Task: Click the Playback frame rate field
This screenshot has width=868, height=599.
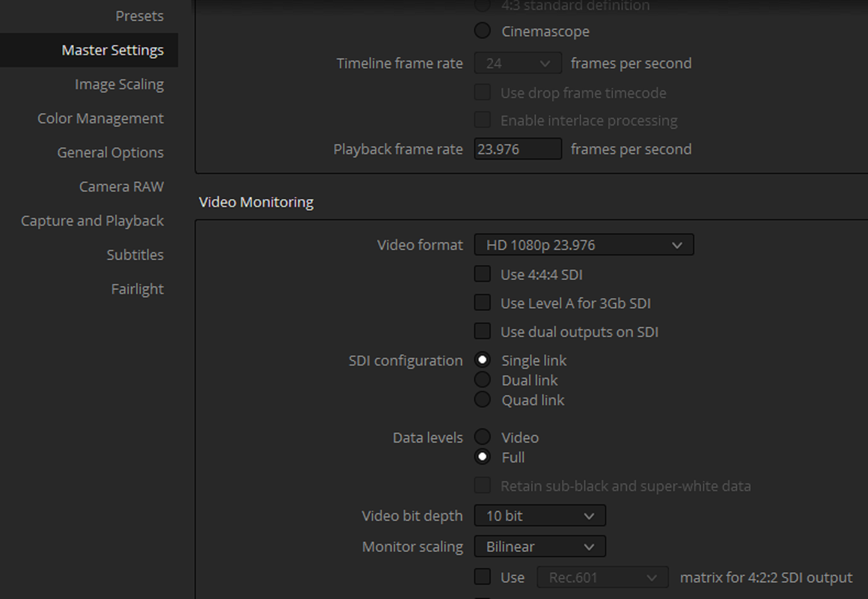Action: click(518, 149)
